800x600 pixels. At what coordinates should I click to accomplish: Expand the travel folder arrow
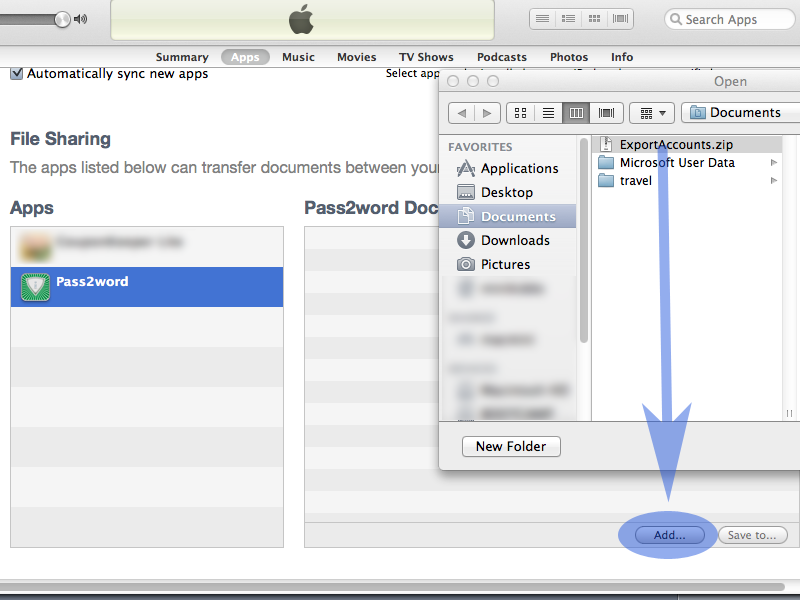click(774, 181)
